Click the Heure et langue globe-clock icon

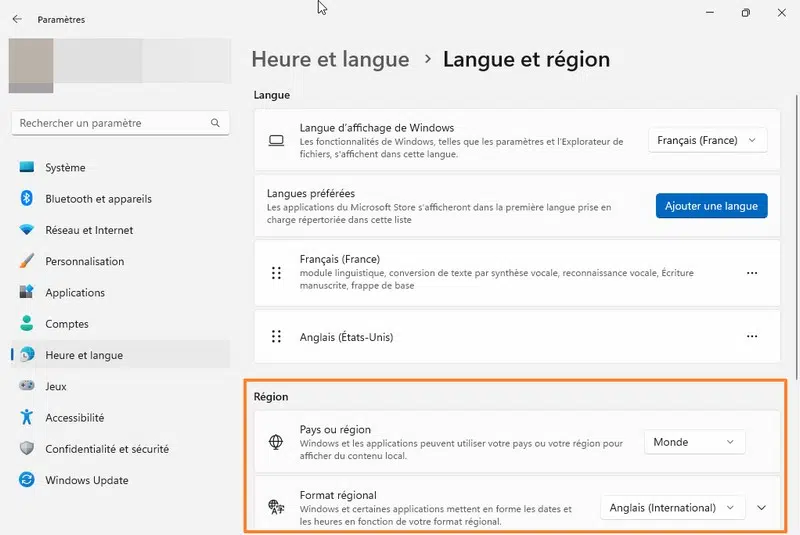point(27,354)
